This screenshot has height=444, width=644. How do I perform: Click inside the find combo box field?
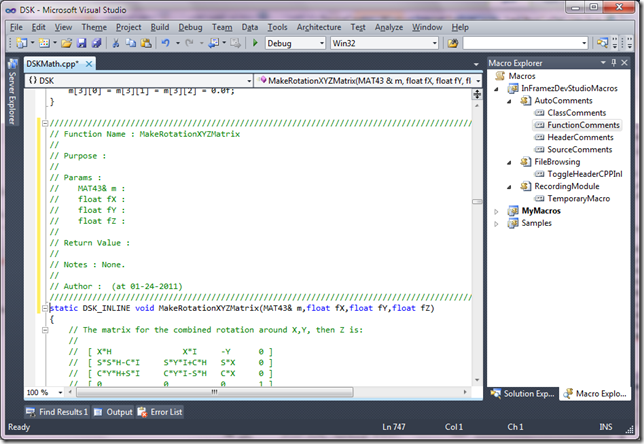(x=522, y=43)
